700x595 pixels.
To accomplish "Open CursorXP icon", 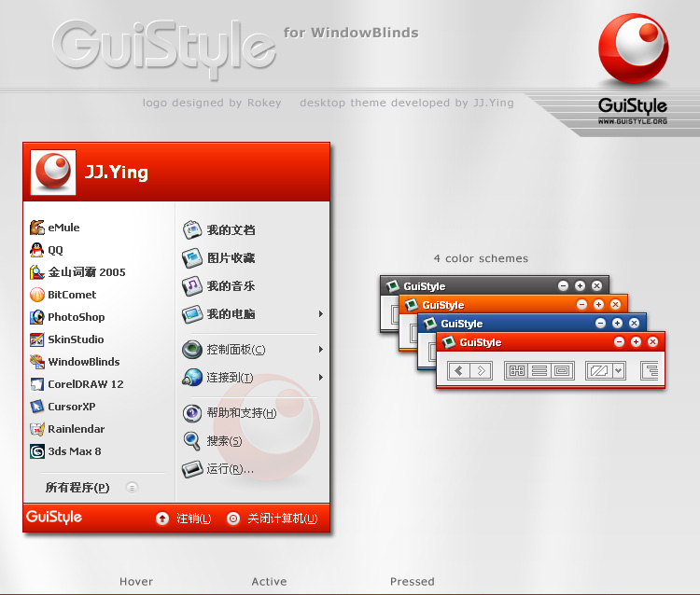I will pyautogui.click(x=37, y=407).
